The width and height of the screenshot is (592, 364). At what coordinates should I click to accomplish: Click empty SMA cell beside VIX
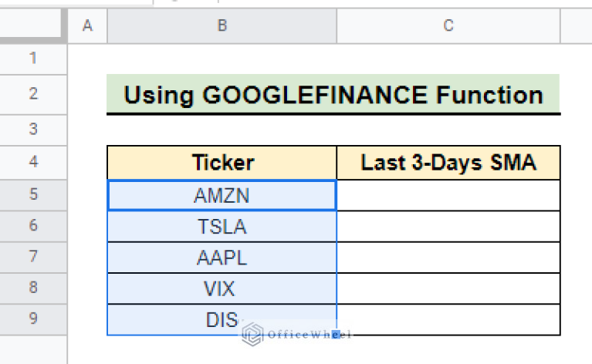448,288
